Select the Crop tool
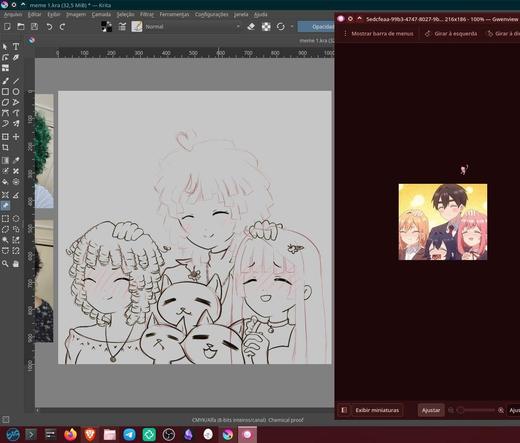Screen dimensions: 520x443 tap(5, 147)
